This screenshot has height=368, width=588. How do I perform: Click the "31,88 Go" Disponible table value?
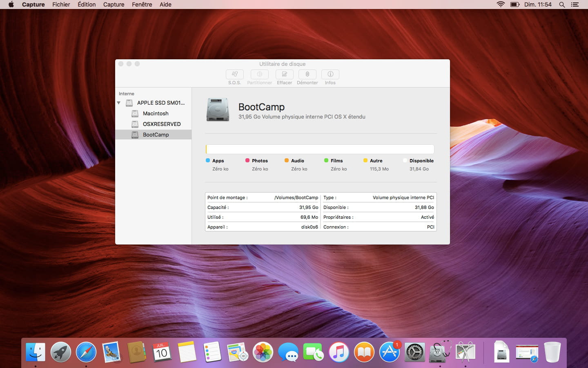click(x=424, y=207)
